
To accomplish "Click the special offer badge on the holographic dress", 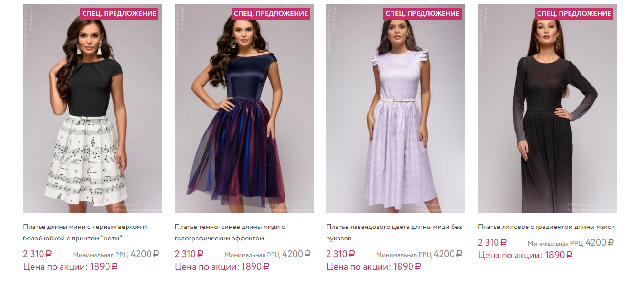I will [x=271, y=13].
